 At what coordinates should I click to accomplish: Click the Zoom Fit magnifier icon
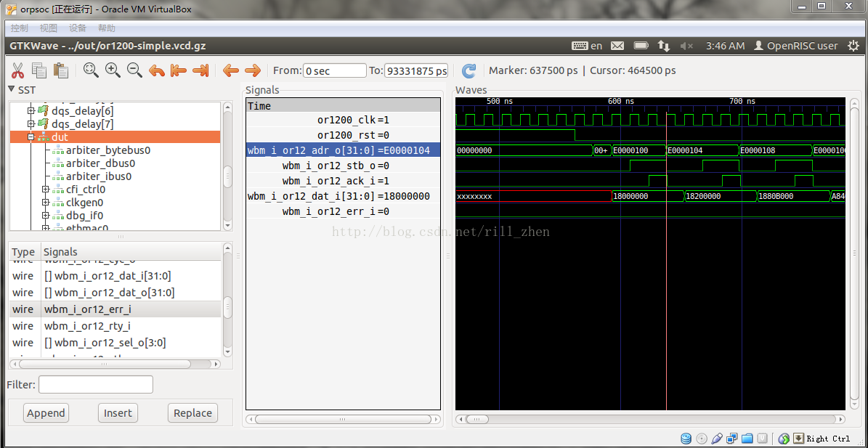pyautogui.click(x=91, y=70)
